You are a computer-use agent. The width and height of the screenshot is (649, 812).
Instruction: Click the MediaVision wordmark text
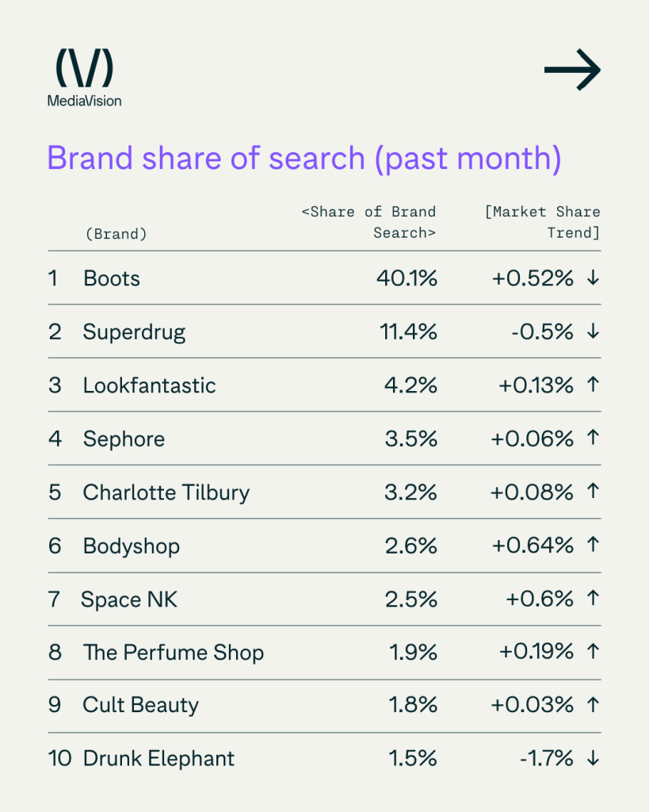click(84, 101)
